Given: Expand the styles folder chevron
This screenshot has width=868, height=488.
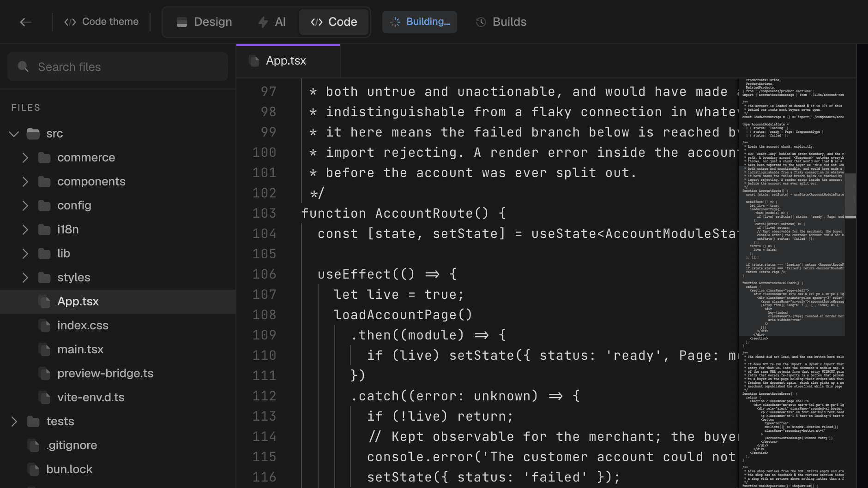Looking at the screenshot, I should pos(25,278).
